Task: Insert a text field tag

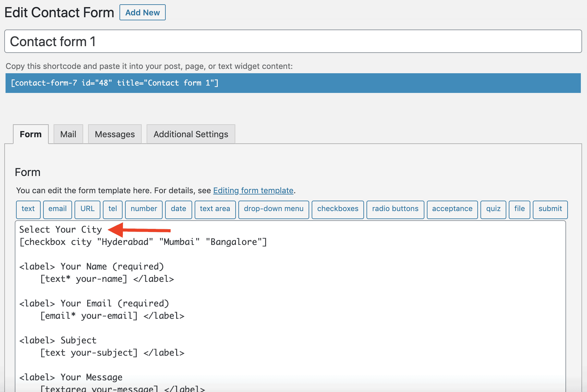Action: click(28, 209)
